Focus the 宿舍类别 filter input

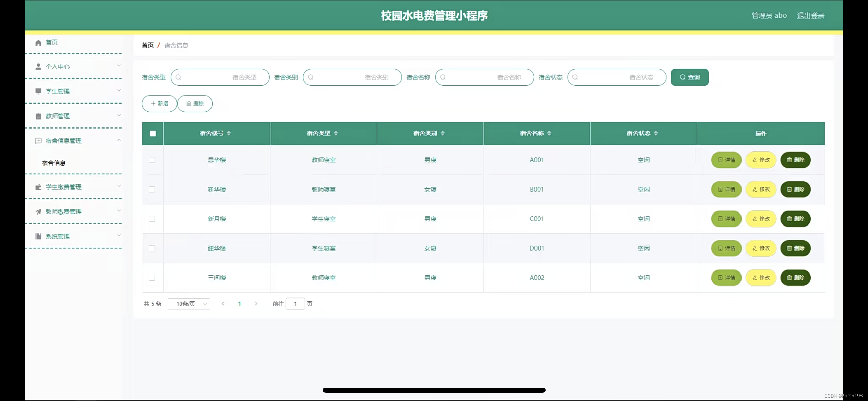[x=352, y=77]
